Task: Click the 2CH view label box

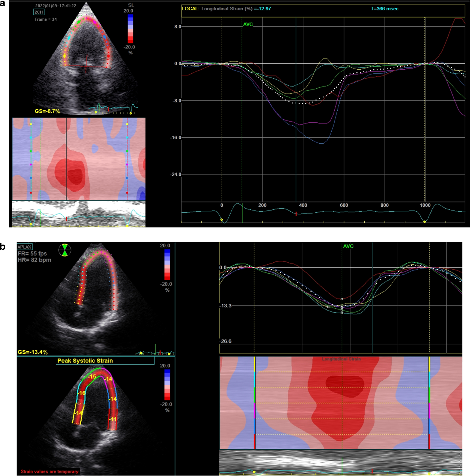Action: [39, 12]
